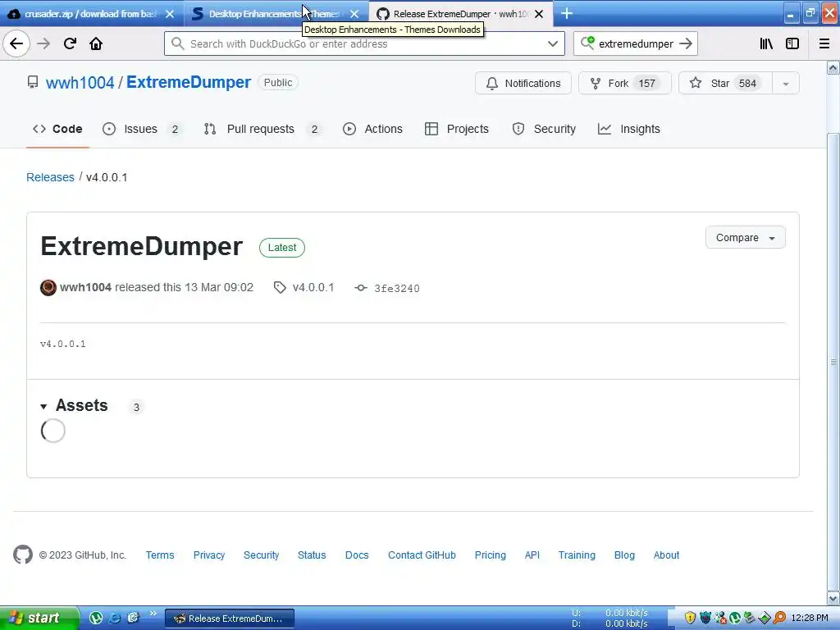Close the Desktop Enhancements tab
Screen dimensions: 840x630
[354, 14]
